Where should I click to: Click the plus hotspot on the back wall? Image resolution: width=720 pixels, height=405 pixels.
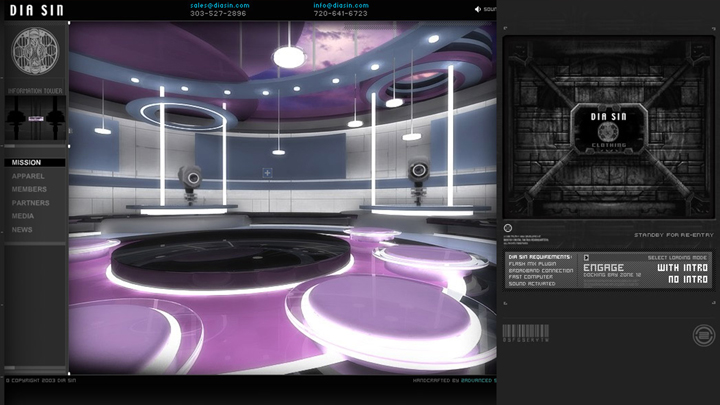click(x=267, y=173)
